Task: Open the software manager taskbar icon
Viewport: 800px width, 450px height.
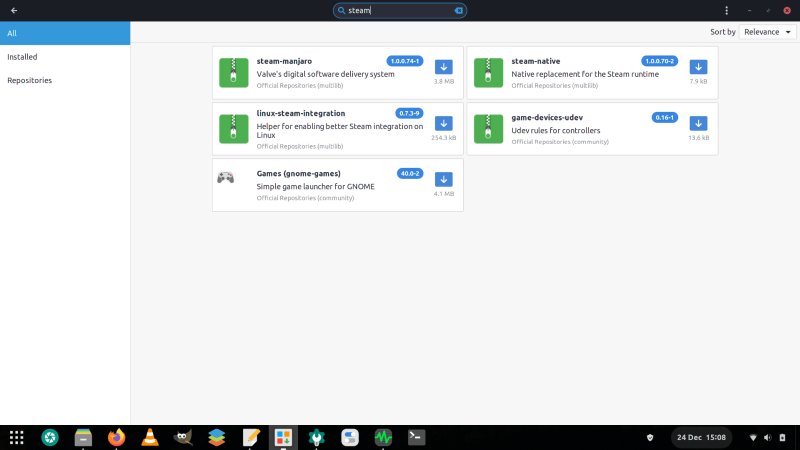Action: (283, 437)
